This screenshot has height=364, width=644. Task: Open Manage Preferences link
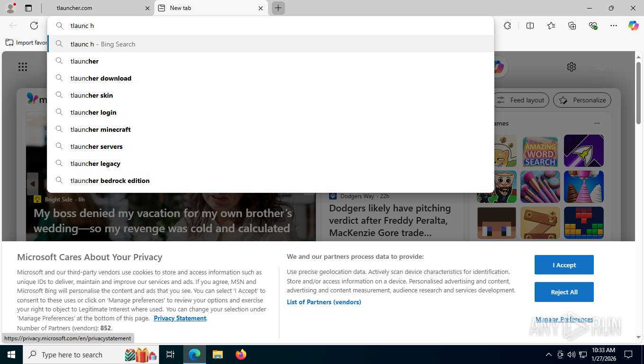coord(564,319)
